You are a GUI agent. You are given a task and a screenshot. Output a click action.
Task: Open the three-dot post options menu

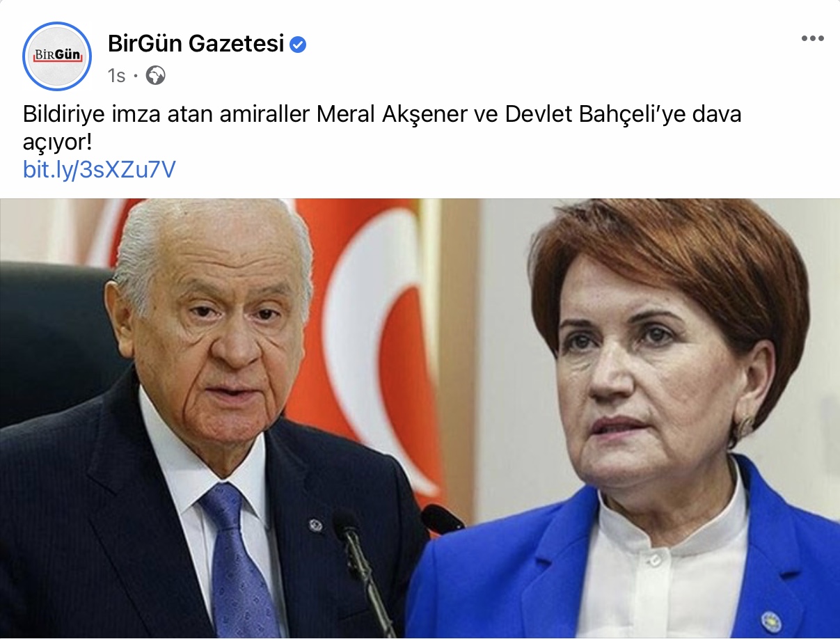click(812, 38)
